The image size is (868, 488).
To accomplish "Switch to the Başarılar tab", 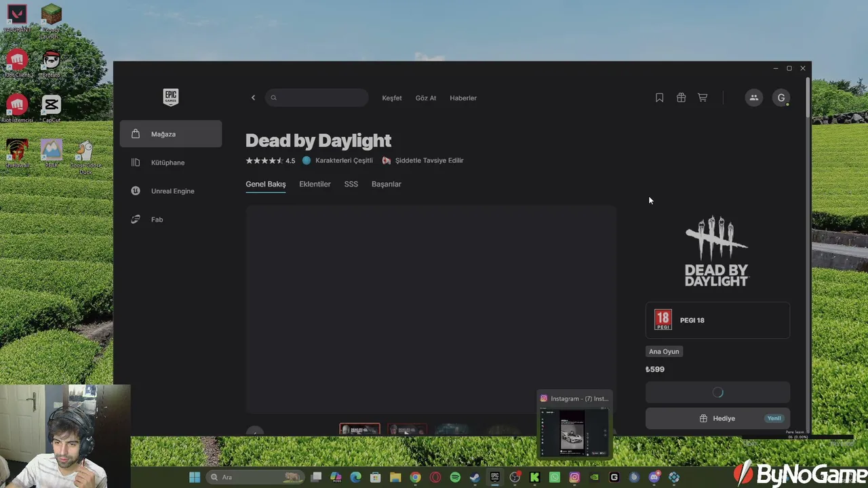I will click(387, 184).
